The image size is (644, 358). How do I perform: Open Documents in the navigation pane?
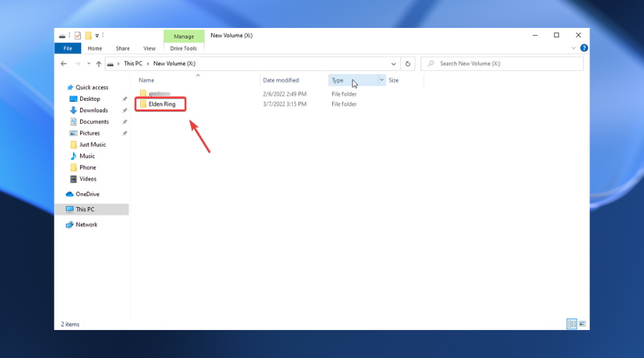(89, 122)
